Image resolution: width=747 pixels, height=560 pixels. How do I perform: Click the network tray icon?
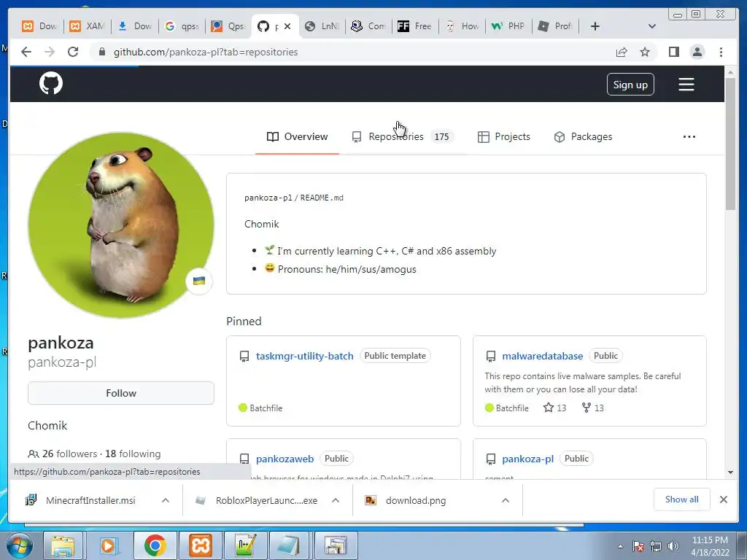point(656,546)
